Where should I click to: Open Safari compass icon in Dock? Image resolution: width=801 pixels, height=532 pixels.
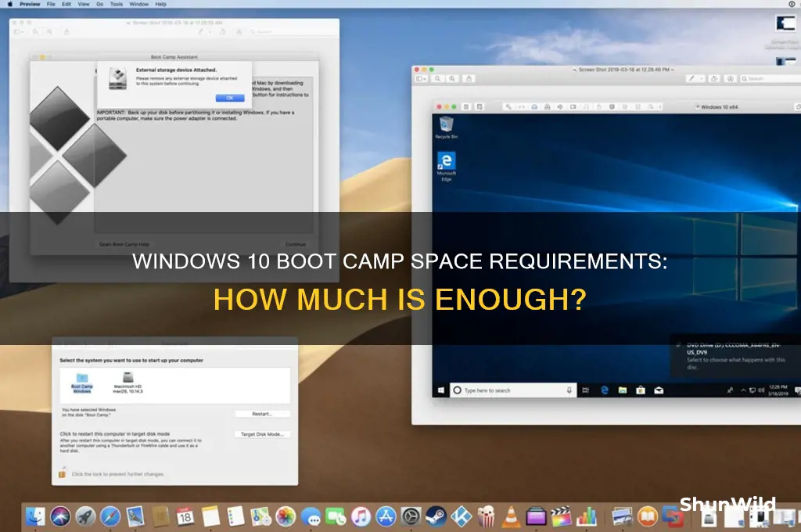tap(110, 516)
